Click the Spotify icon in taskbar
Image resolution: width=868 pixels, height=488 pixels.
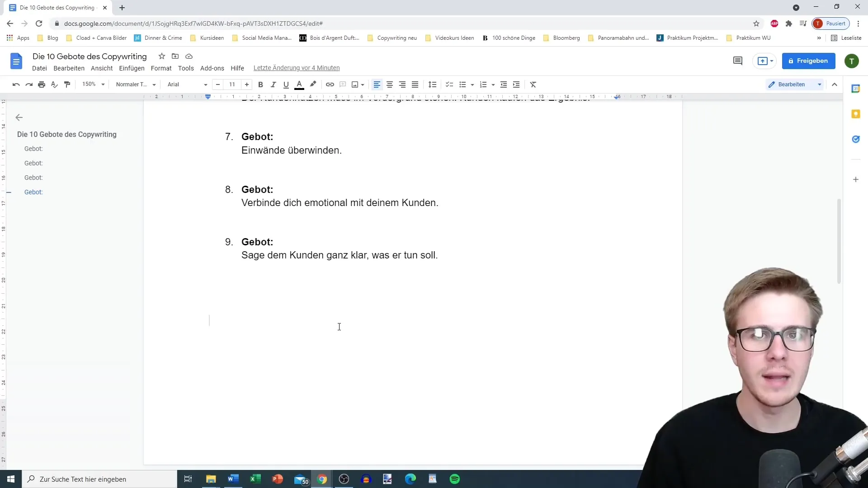(x=455, y=479)
